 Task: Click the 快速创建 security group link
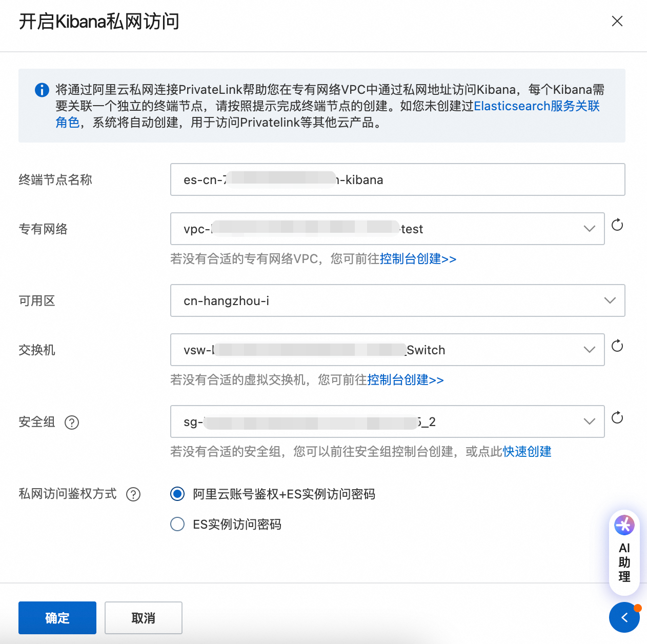pos(527,452)
